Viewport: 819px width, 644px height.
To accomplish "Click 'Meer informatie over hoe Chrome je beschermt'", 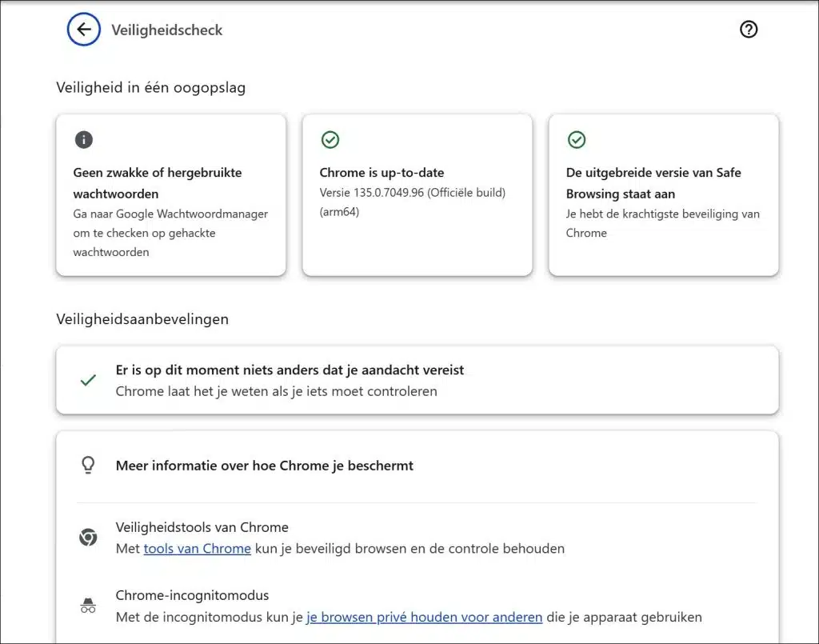I will pyautogui.click(x=265, y=466).
